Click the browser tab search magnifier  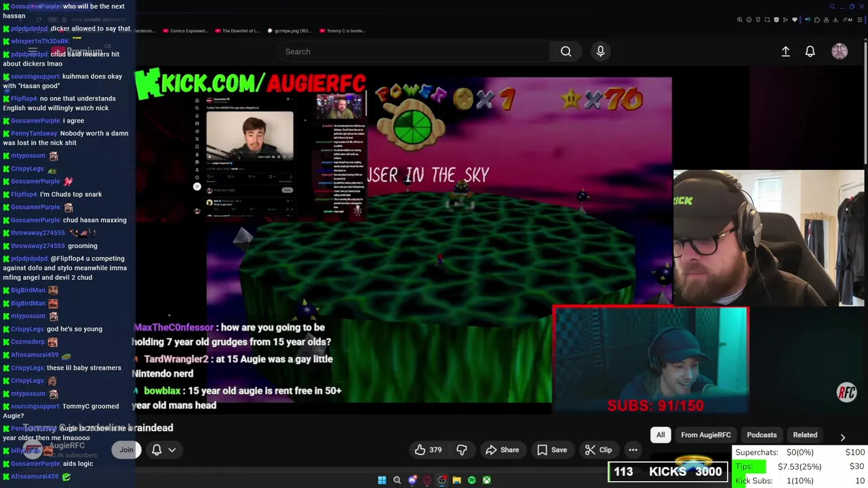pyautogui.click(x=832, y=7)
